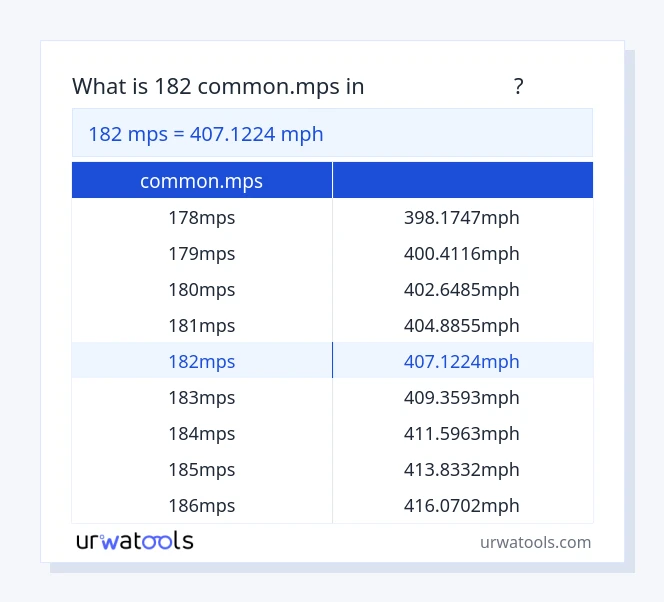Click the highlighted 407.1224mph cell
The height and width of the screenshot is (602, 664).
click(x=461, y=362)
